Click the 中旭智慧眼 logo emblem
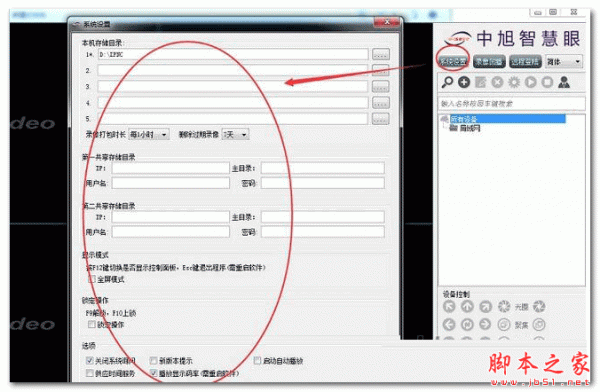The width and height of the screenshot is (600, 392). click(458, 38)
